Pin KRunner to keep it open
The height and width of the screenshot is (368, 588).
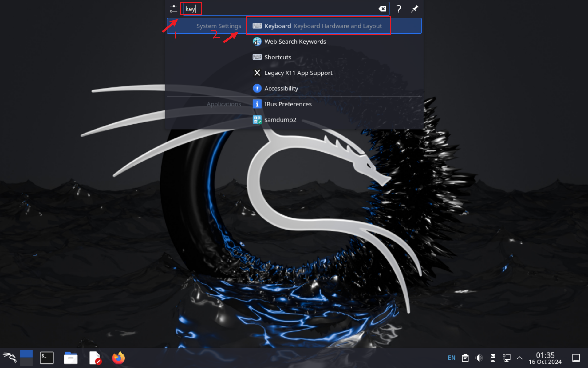click(x=414, y=9)
